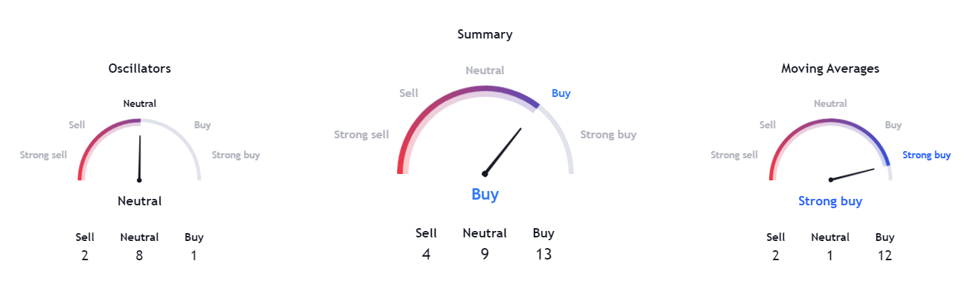Screen dimensions: 980x298
Task: Click the Oscillators Sell count of 2
Action: [85, 255]
